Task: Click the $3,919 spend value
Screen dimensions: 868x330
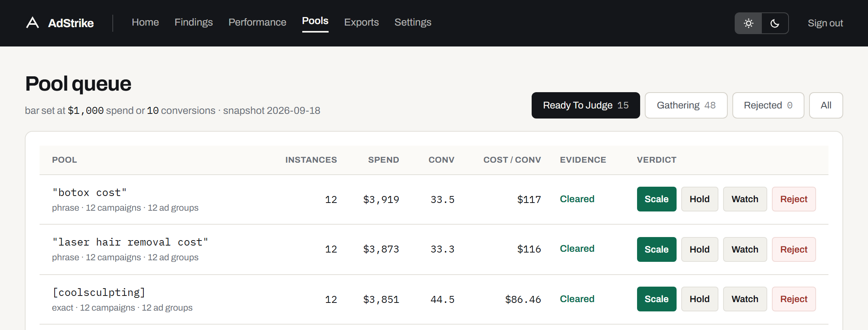Action: click(381, 199)
